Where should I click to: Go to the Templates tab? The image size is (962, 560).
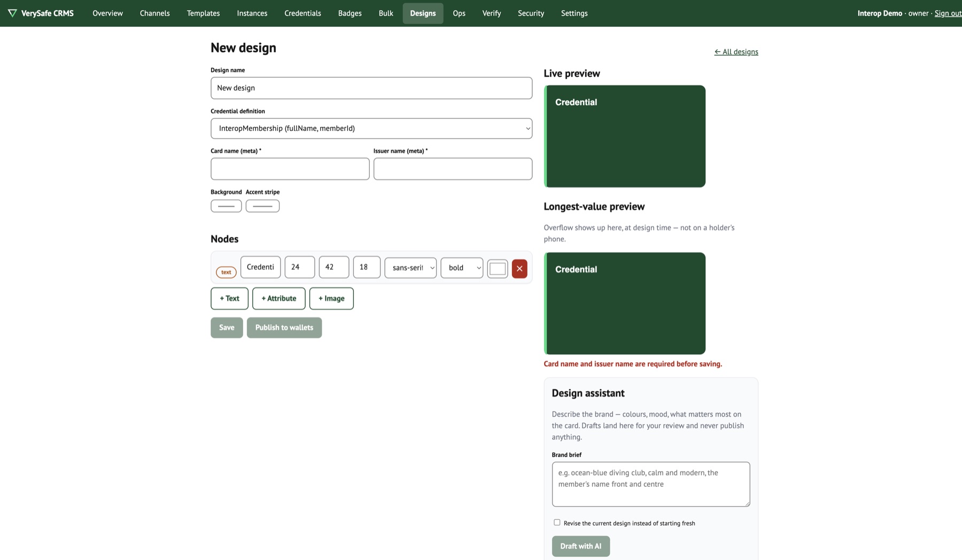tap(204, 13)
